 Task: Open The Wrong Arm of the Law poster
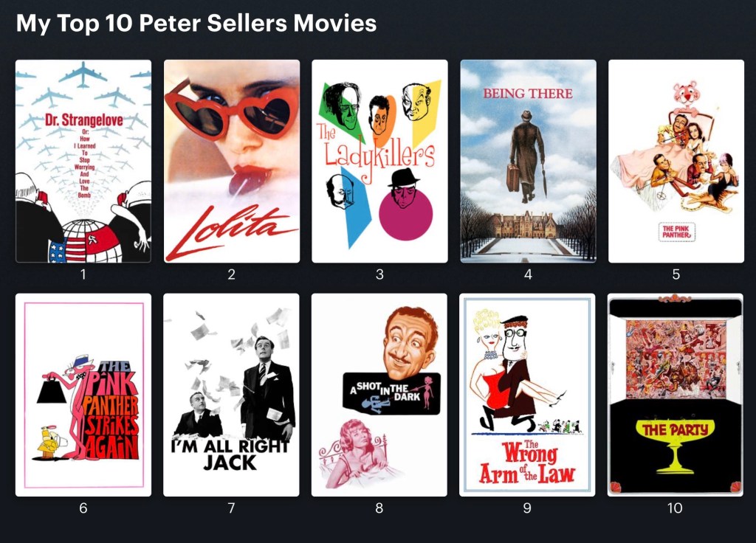(x=527, y=395)
